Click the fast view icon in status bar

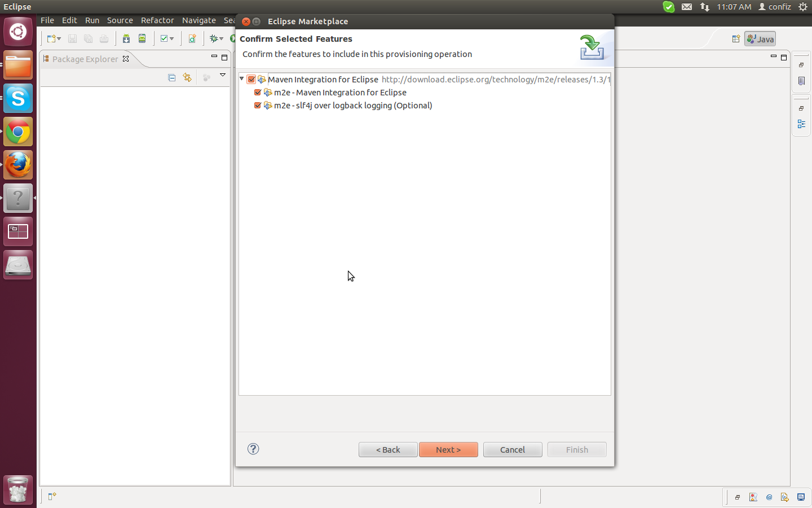(52, 496)
